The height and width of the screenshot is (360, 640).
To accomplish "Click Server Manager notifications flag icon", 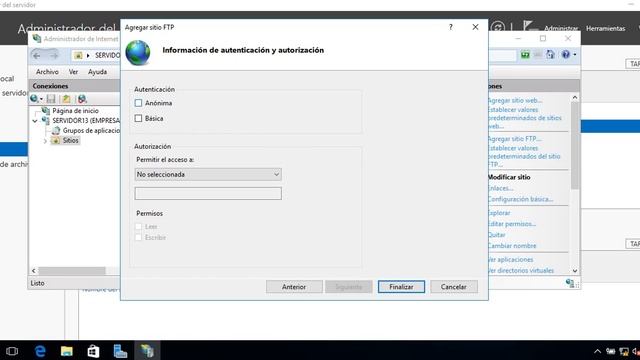I will pyautogui.click(x=528, y=27).
